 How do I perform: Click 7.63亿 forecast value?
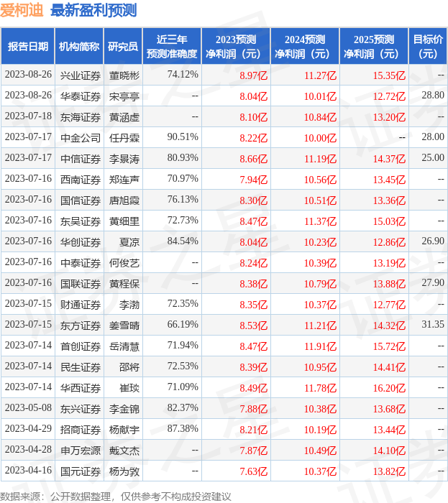coord(254,471)
